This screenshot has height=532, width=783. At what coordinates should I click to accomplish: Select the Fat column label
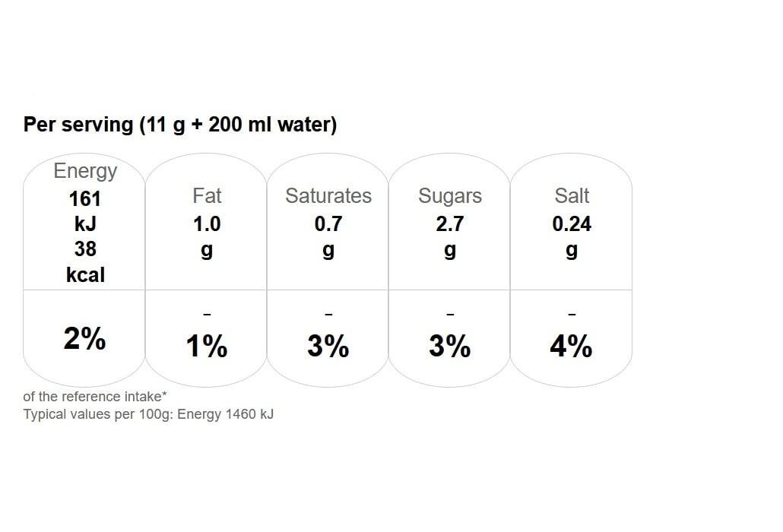click(207, 196)
